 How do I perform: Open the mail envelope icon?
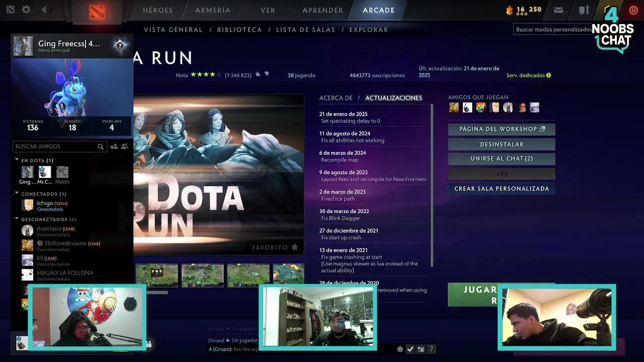point(558,10)
